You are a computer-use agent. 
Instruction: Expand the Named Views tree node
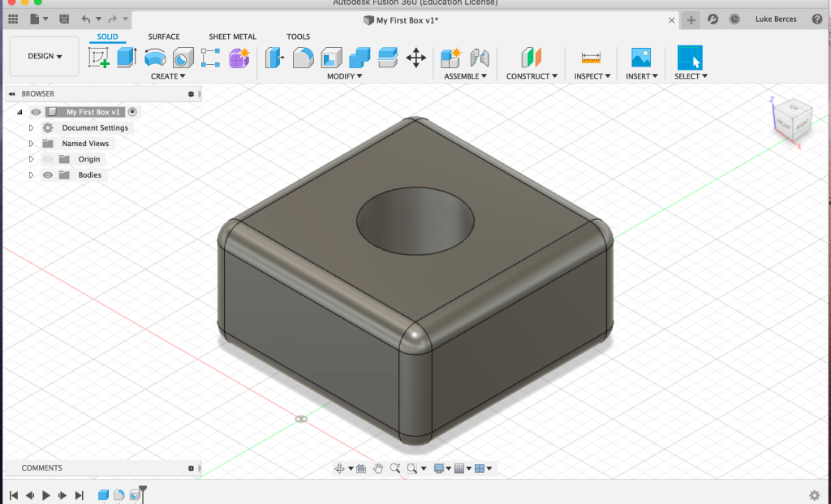click(31, 144)
